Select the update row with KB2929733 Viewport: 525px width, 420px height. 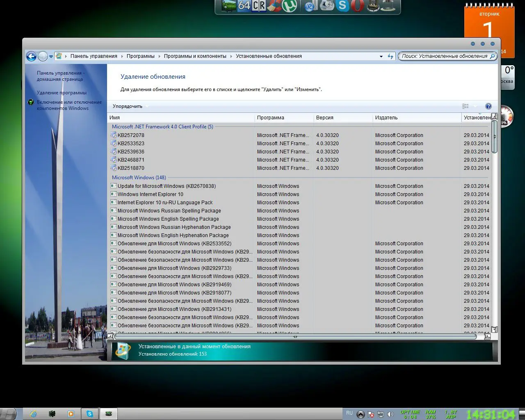point(299,268)
